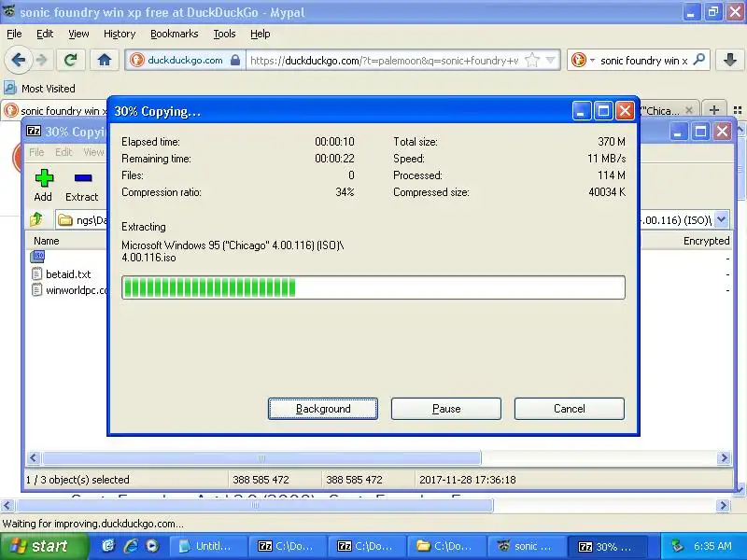
Task: Sort by the Name column header
Action: tap(46, 241)
